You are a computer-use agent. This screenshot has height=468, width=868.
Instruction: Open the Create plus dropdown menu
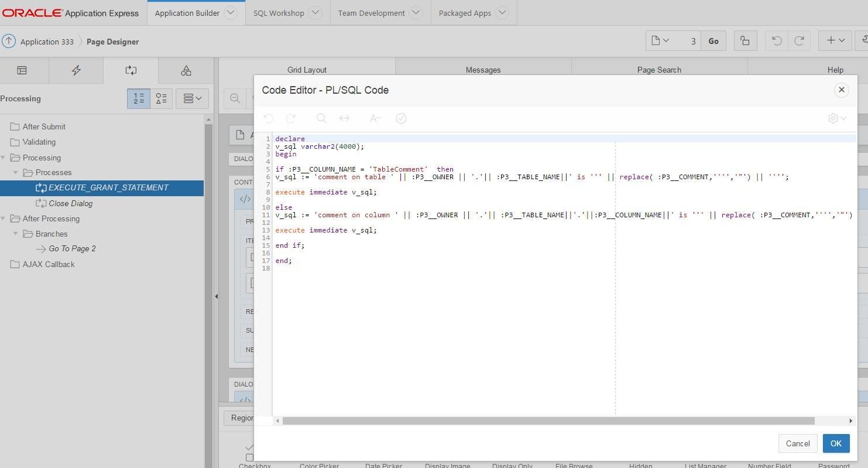tap(835, 40)
